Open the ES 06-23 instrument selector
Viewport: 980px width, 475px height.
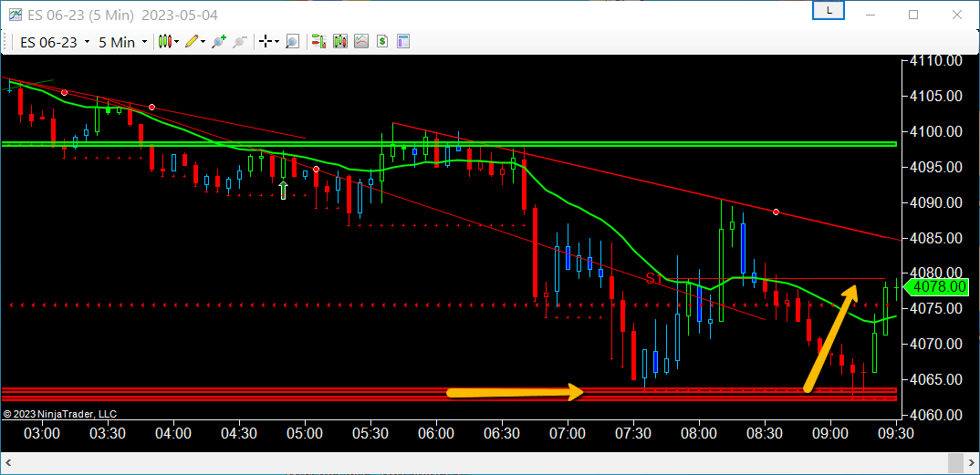click(55, 43)
